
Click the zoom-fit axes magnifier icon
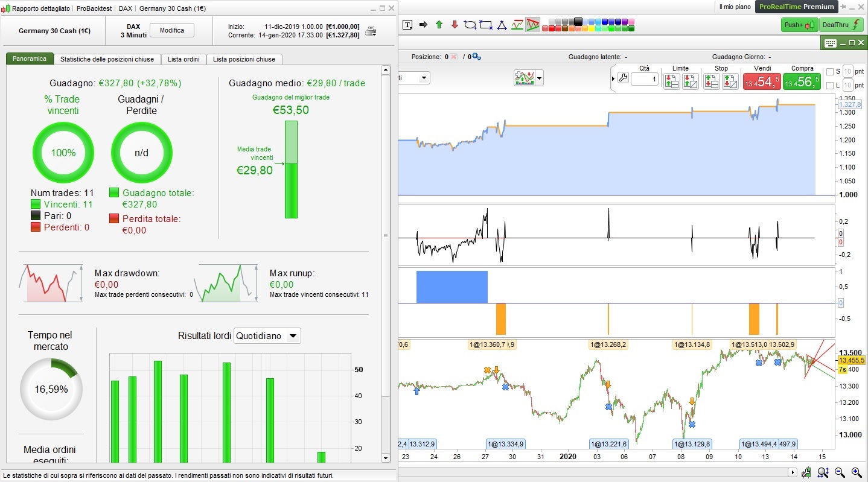tap(823, 472)
